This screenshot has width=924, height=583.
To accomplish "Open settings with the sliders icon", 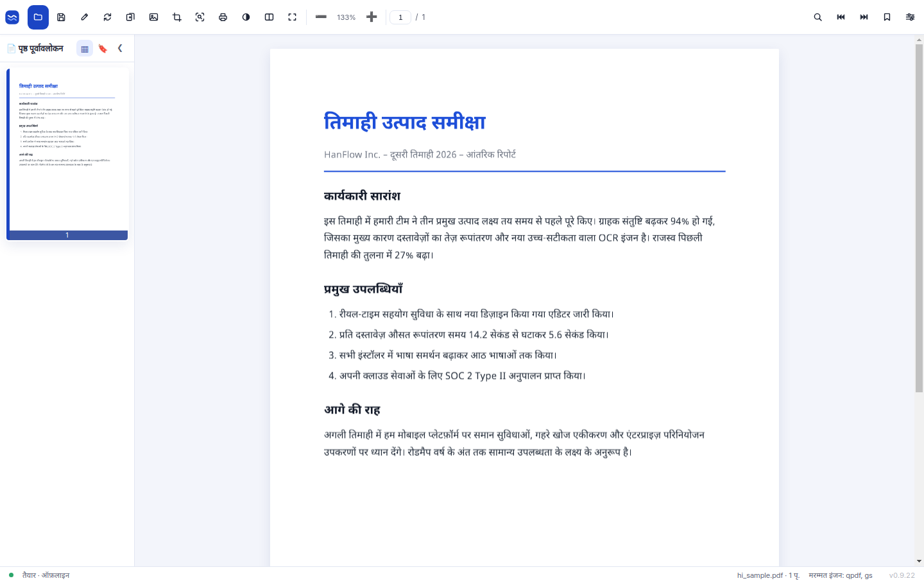I will coord(910,17).
